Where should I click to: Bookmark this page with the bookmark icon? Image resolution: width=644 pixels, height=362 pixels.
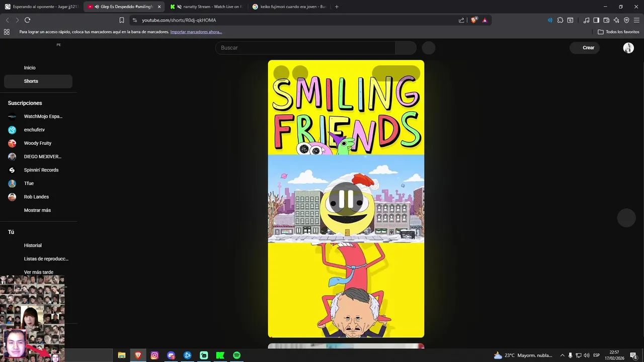tap(122, 20)
